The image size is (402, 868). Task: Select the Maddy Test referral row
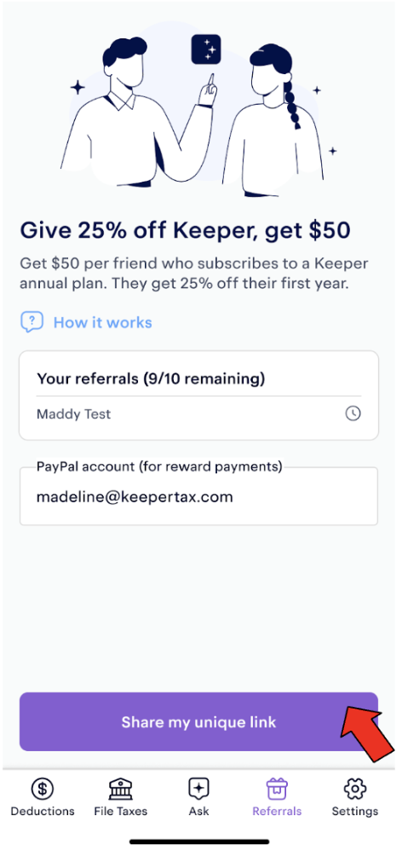tap(198, 414)
